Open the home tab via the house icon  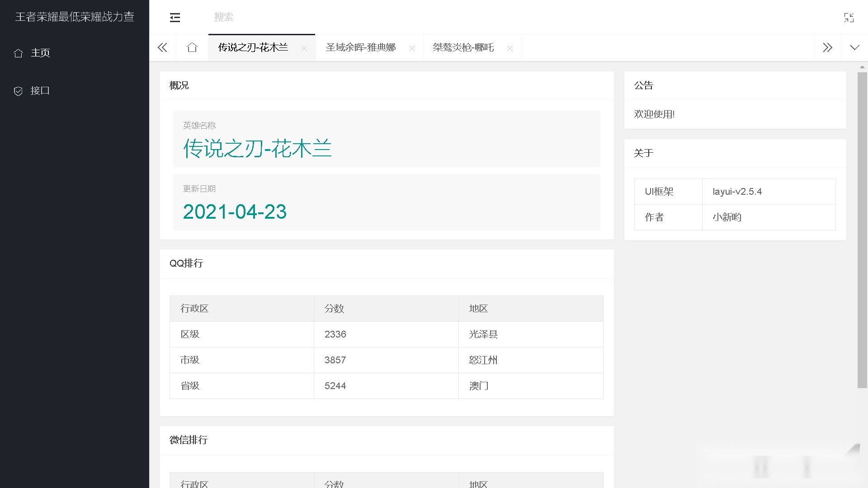tap(192, 47)
